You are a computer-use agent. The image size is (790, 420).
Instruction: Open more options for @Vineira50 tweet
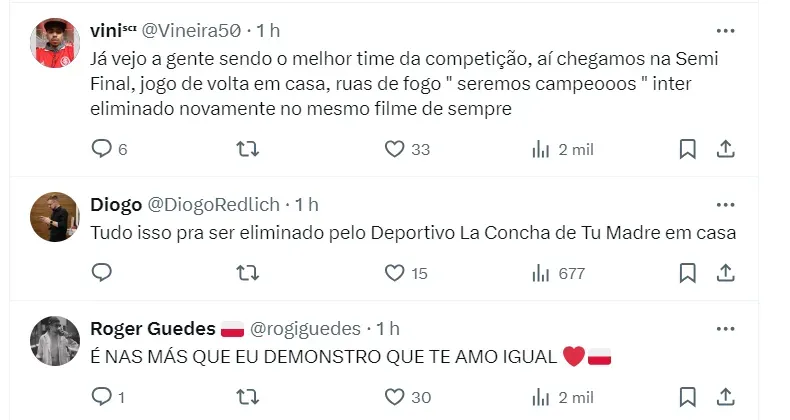tap(726, 32)
